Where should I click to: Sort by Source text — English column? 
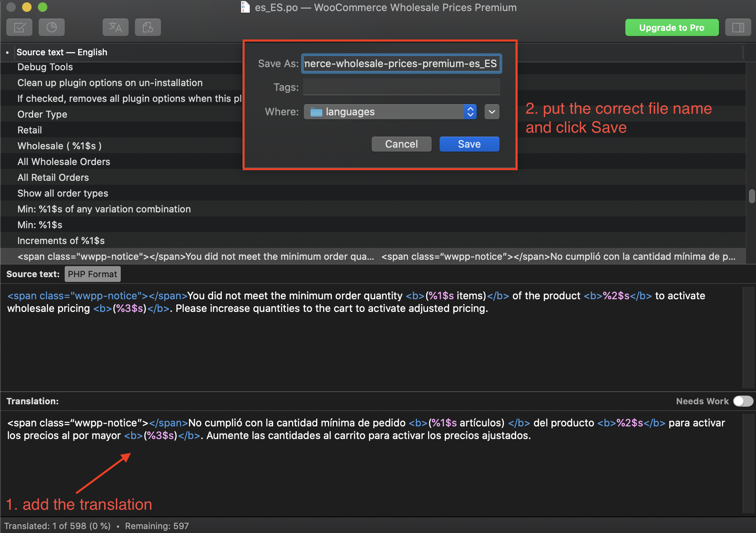coord(62,53)
